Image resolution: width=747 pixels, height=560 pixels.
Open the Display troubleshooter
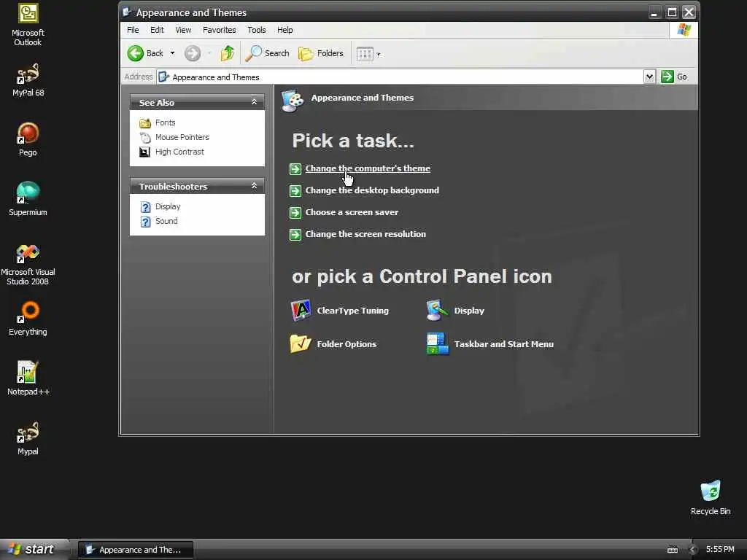pos(168,206)
